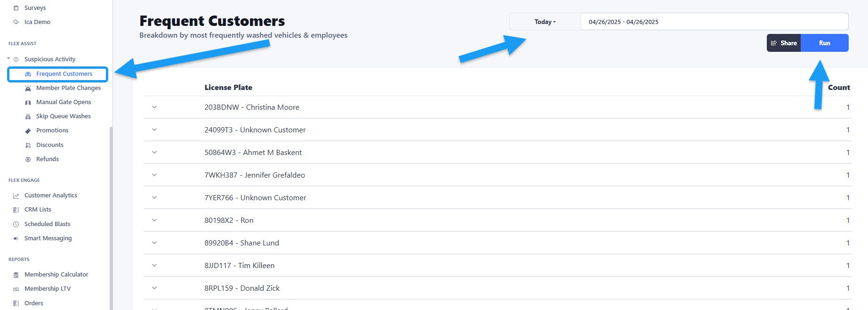Open Orders report
This screenshot has width=868, height=310.
tap(33, 303)
